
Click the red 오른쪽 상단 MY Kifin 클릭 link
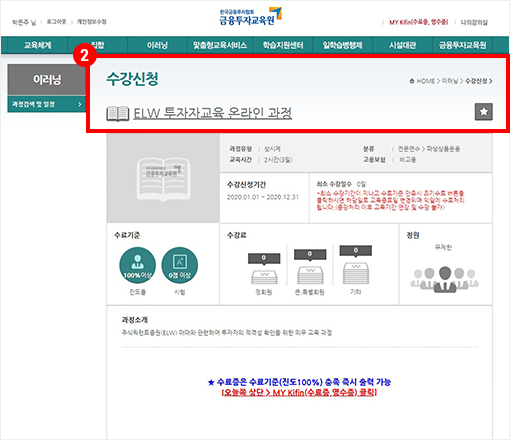click(299, 392)
